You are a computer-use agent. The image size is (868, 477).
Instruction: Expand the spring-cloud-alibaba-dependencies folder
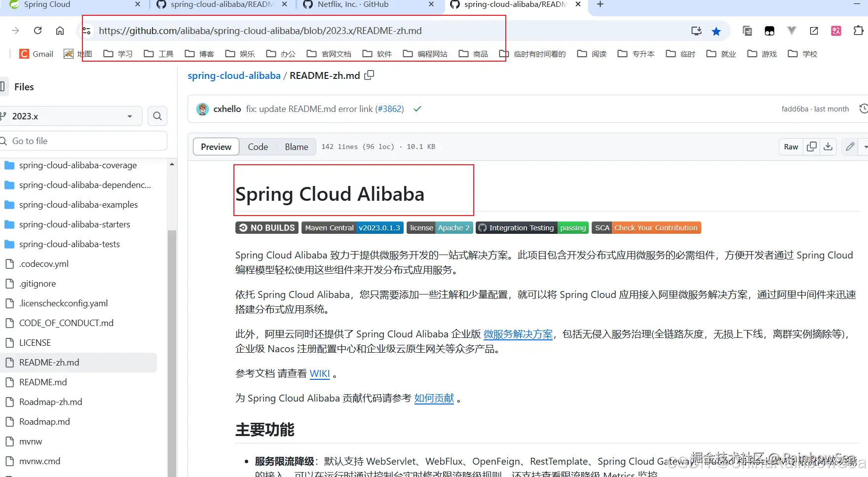(85, 185)
